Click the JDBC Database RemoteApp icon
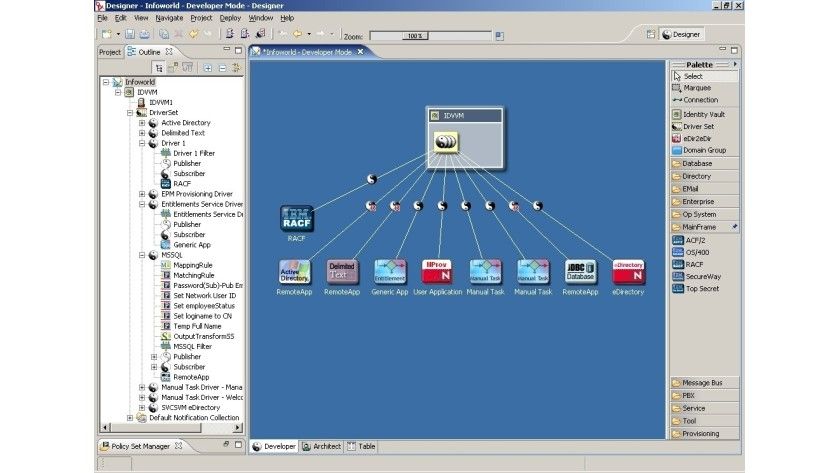Viewport: 840px width, 473px height. [580, 272]
